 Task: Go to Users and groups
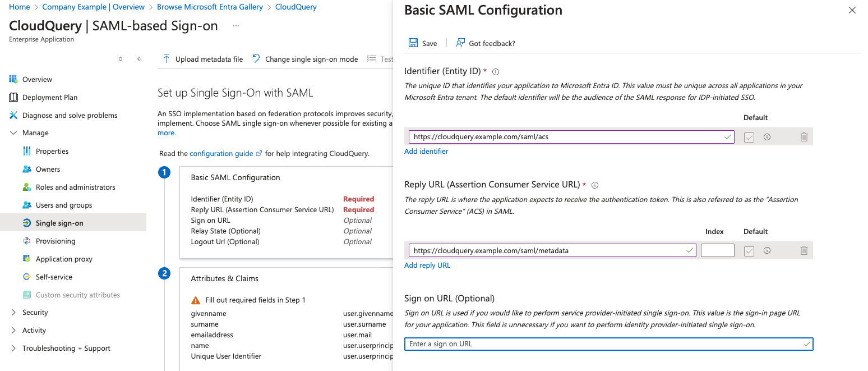click(64, 205)
